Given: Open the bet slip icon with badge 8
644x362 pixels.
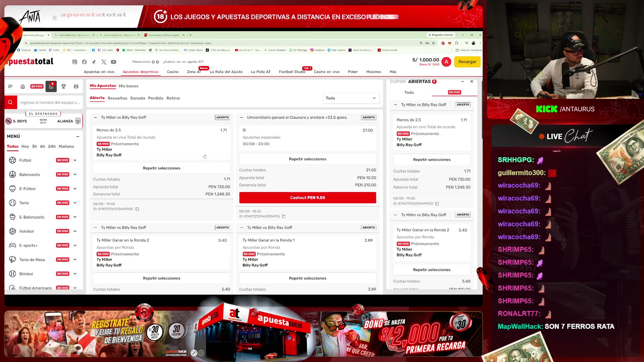Looking at the screenshot, I should pos(51,86).
